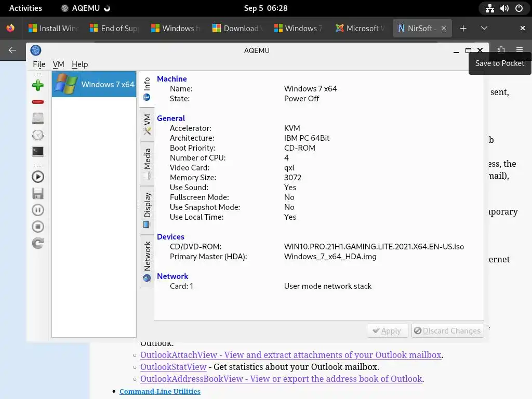The width and height of the screenshot is (532, 399).
Task: Open the File menu
Action: click(x=39, y=64)
